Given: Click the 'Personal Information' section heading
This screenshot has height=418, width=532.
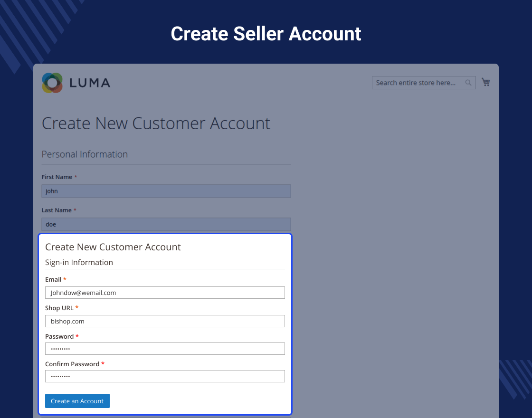Looking at the screenshot, I should pyautogui.click(x=85, y=154).
